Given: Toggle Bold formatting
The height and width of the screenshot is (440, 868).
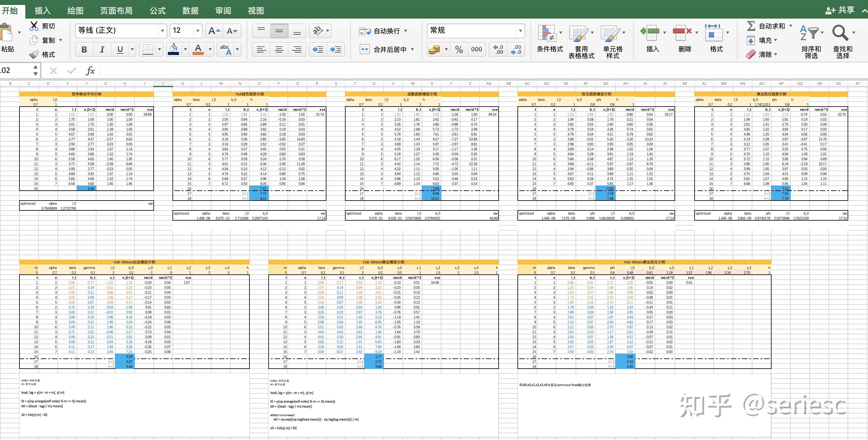Looking at the screenshot, I should coord(84,49).
